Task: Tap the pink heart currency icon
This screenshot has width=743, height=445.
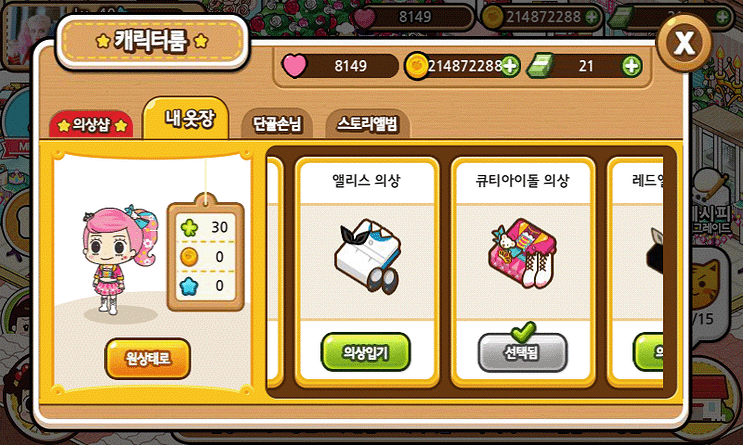Action: [294, 66]
